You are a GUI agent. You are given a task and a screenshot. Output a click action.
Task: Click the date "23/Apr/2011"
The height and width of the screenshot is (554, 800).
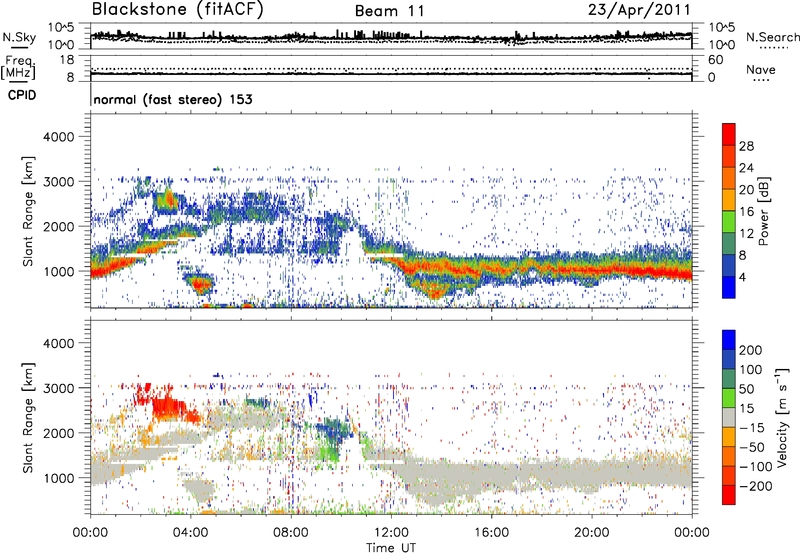pyautogui.click(x=639, y=10)
